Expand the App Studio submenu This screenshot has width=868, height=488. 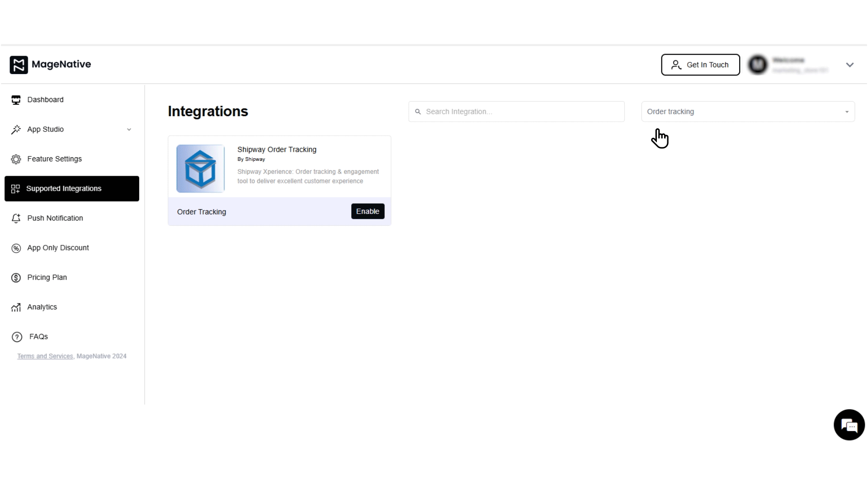129,129
